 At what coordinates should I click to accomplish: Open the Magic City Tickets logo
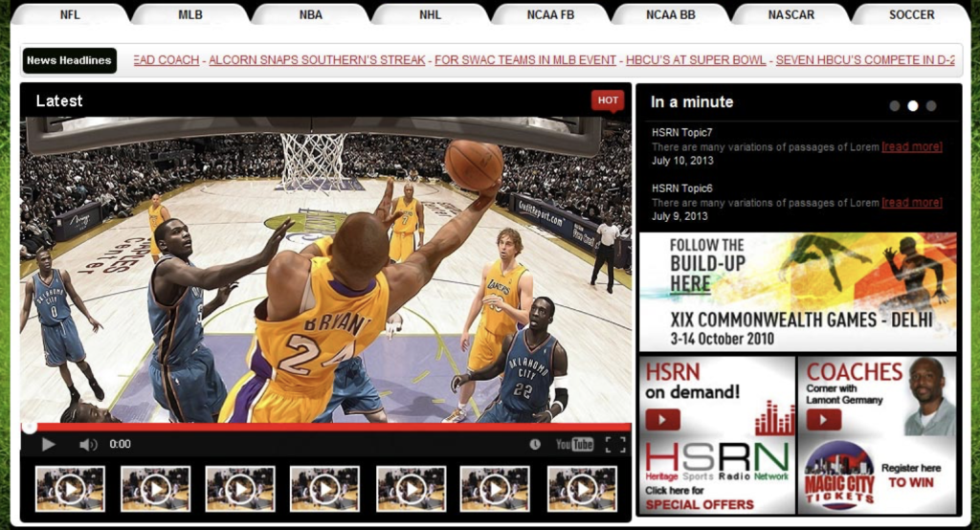838,476
